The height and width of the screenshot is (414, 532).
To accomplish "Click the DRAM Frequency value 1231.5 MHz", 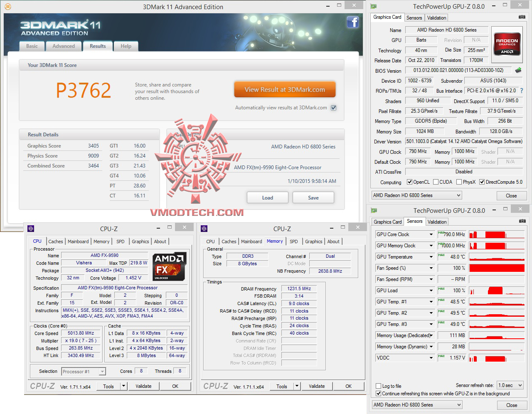I will 299,289.
